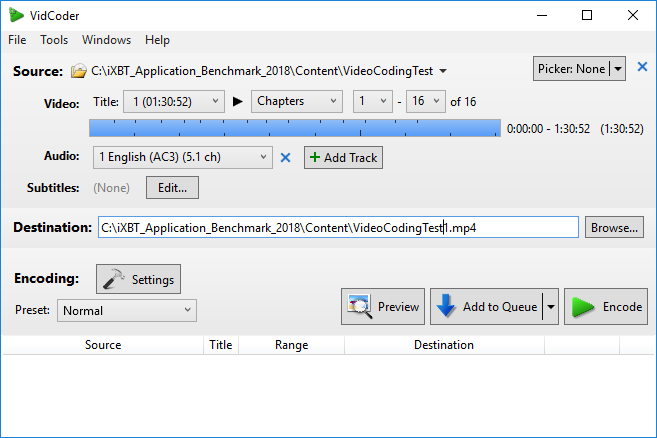Open the Picker dropdown arrow
Screen dimensions: 657x438
pos(618,69)
